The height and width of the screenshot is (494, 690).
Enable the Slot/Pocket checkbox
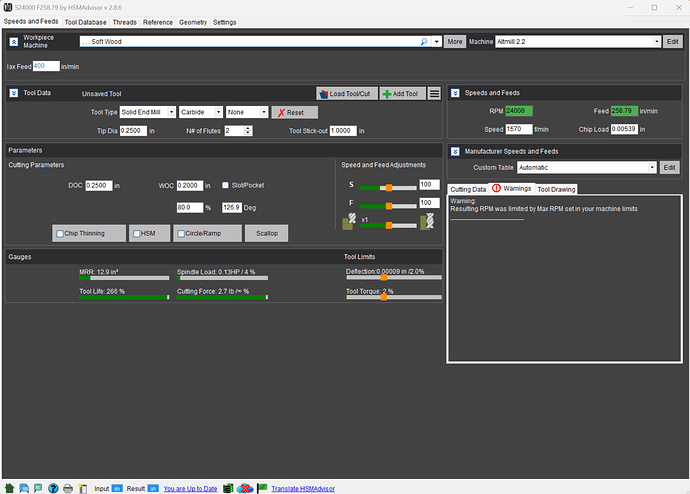pyautogui.click(x=225, y=185)
